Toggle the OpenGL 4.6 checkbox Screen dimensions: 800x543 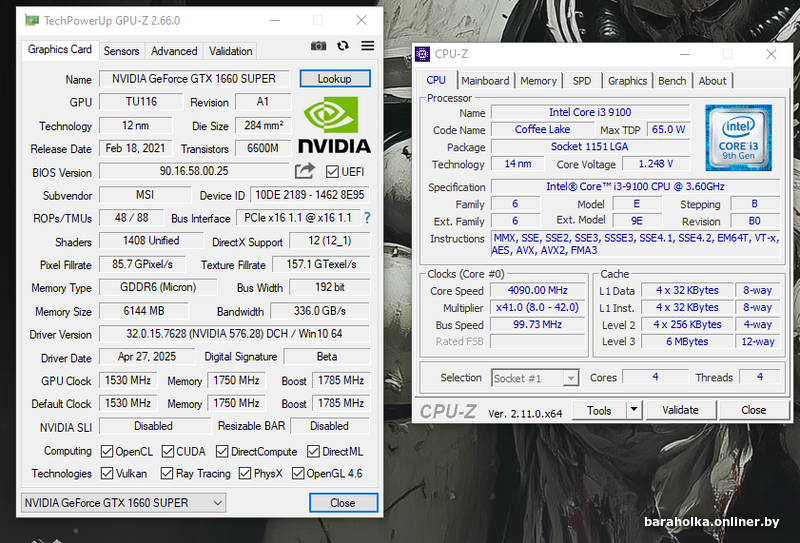(x=298, y=474)
